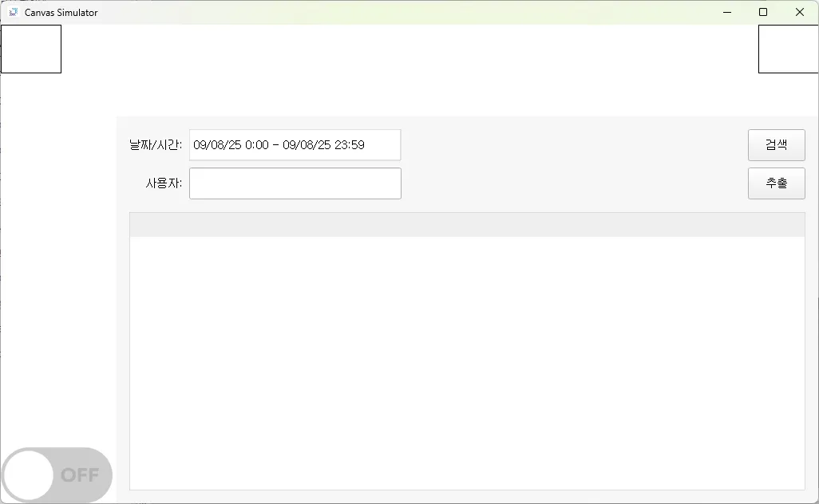This screenshot has width=819, height=504.
Task: Select the empty box at top right
Action: (x=788, y=49)
